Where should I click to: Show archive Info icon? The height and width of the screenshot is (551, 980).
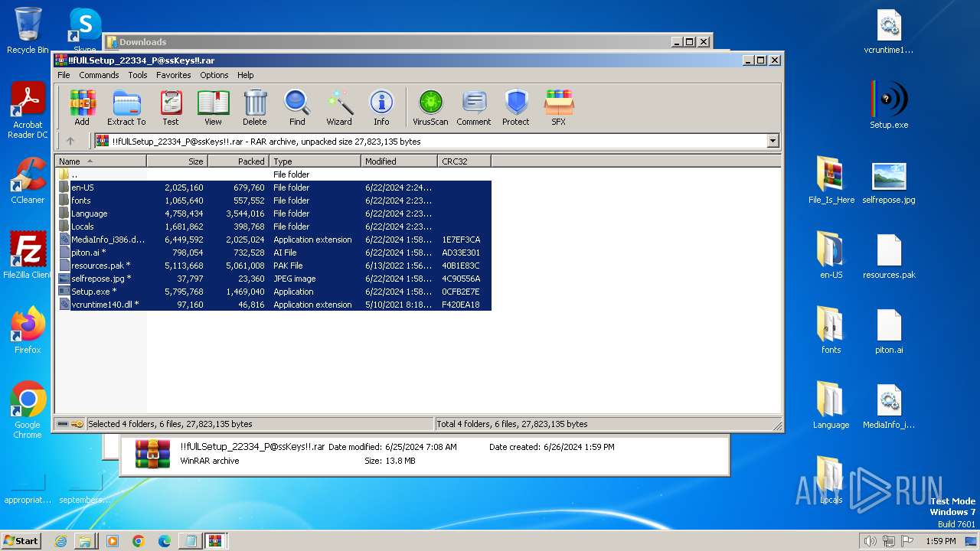pos(381,107)
